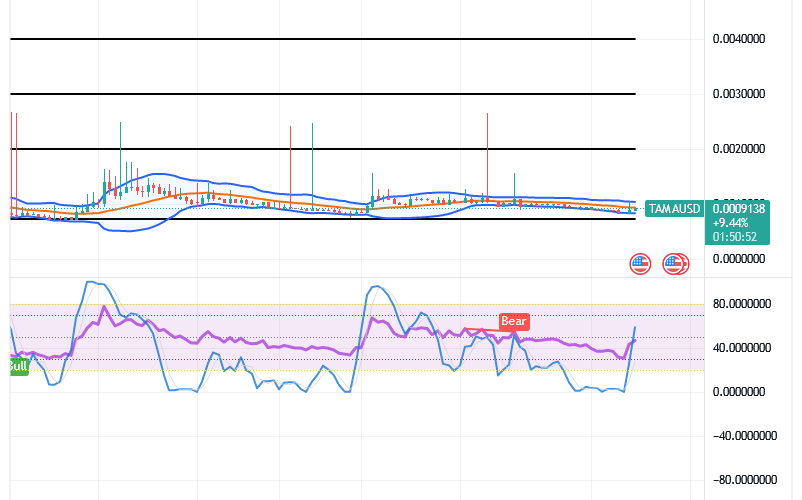Click the 40.0000000 oscillator scale label
Image resolution: width=802 pixels, height=500 pixels.
(742, 348)
